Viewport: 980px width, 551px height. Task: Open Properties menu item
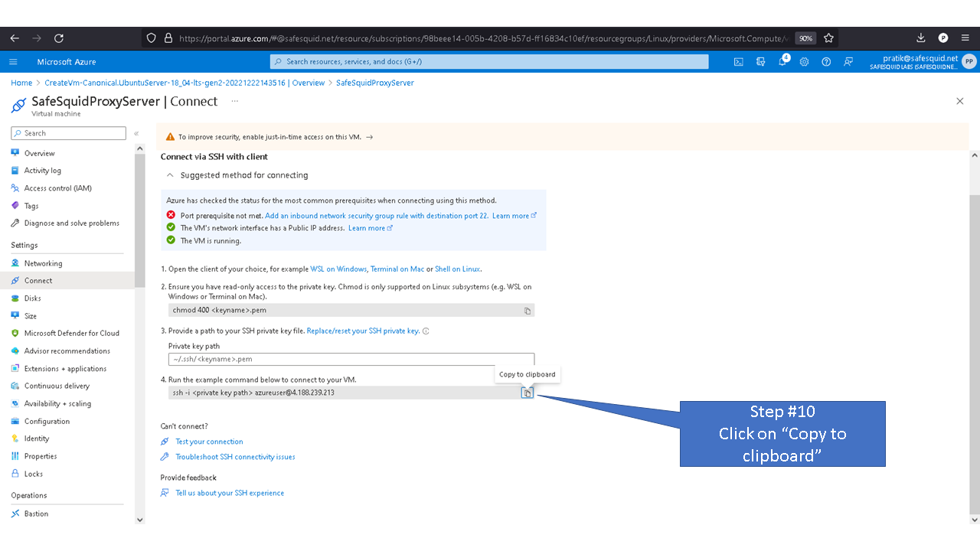click(x=41, y=456)
